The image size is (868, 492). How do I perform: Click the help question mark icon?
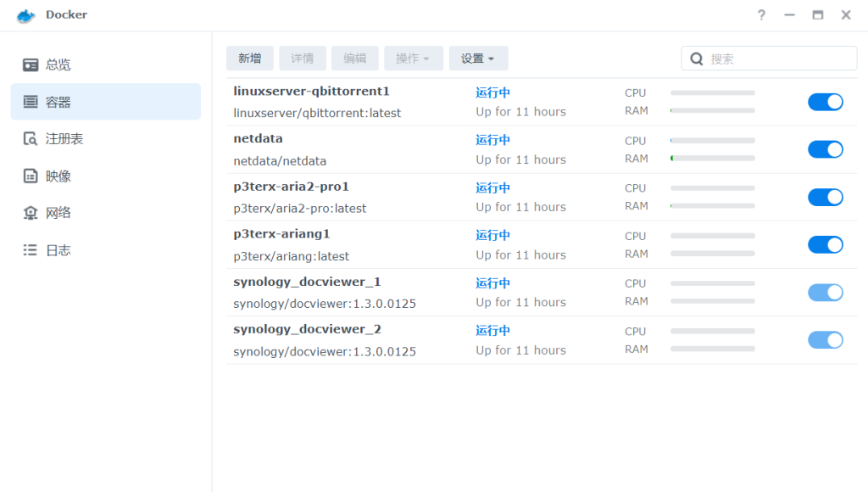click(x=761, y=15)
